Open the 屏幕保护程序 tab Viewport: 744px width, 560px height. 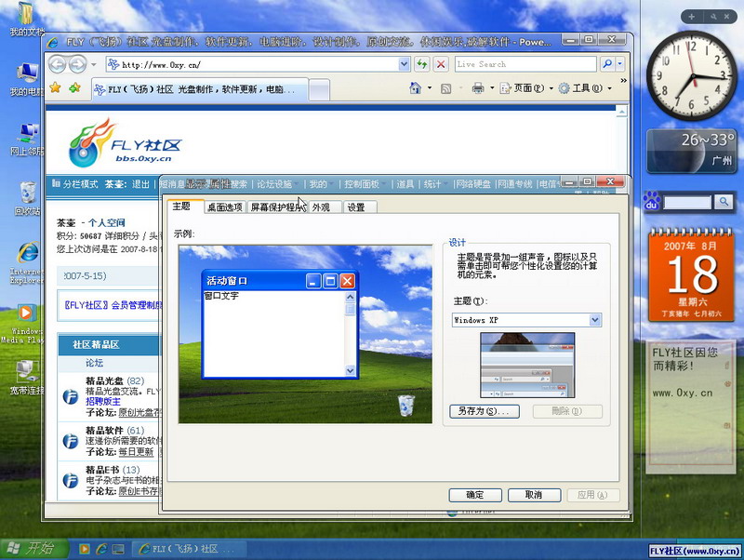(x=277, y=207)
